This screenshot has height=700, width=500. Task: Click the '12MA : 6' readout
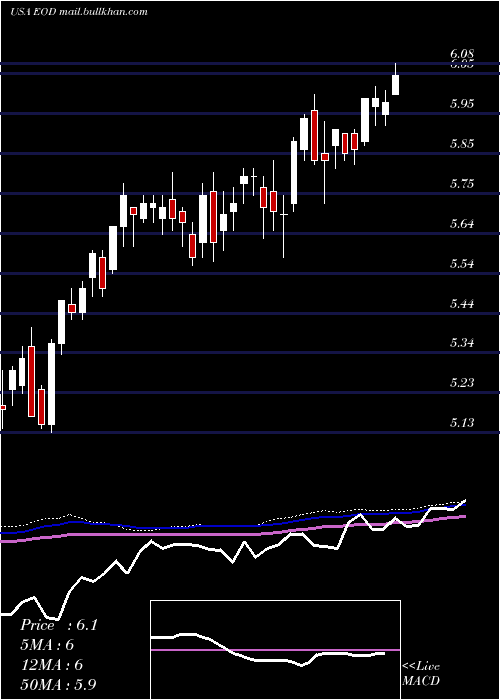[x=51, y=665]
